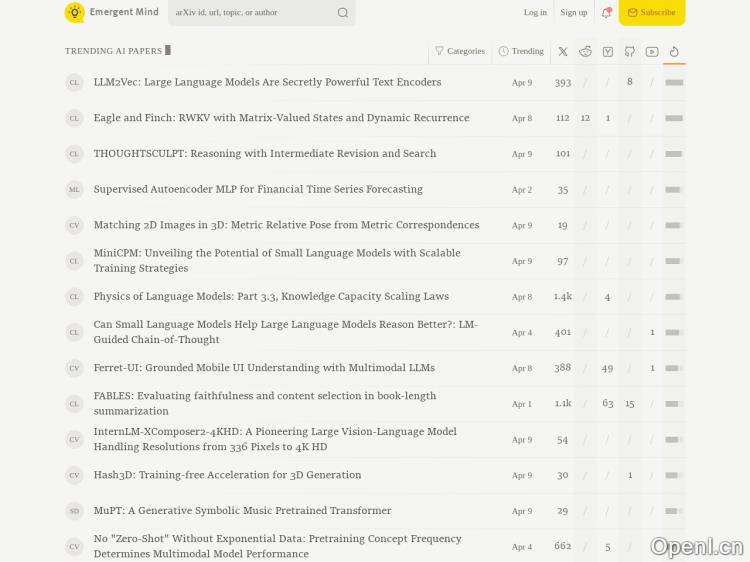This screenshot has height=562, width=750.
Task: Open the Trending time dropdown
Action: coord(521,51)
